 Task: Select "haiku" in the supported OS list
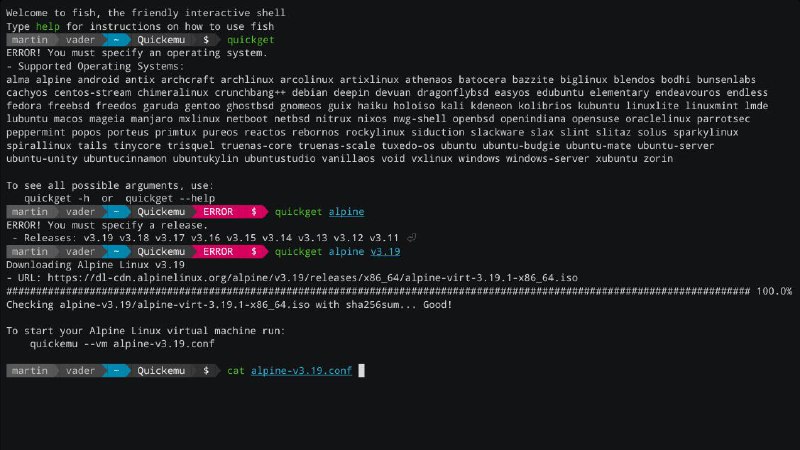click(x=372, y=106)
